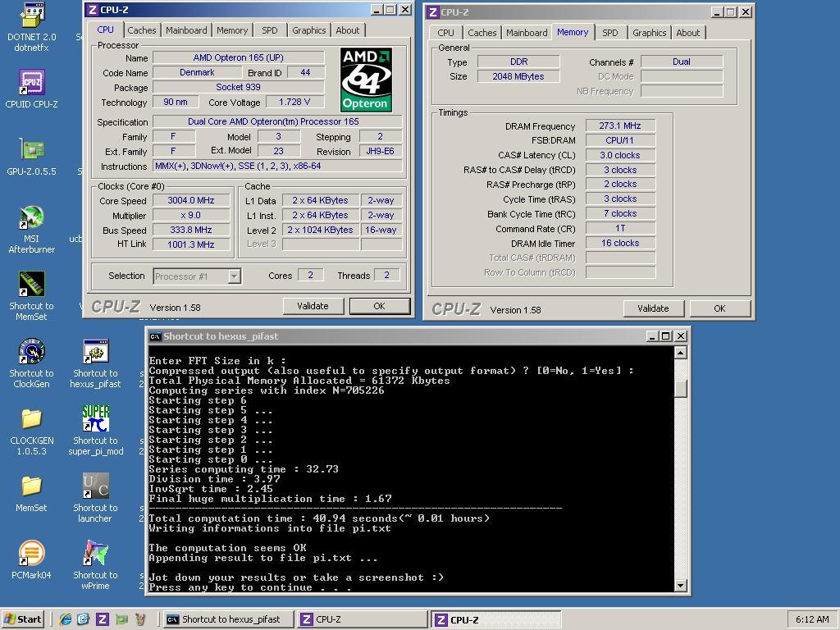Switch to the Mainboard tab in left CPU-Z window
840x630 pixels.
(186, 30)
